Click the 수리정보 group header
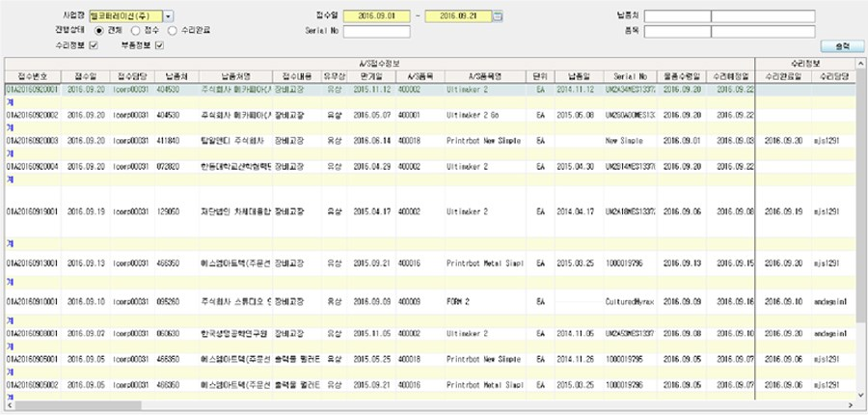The image size is (868, 415). click(805, 64)
